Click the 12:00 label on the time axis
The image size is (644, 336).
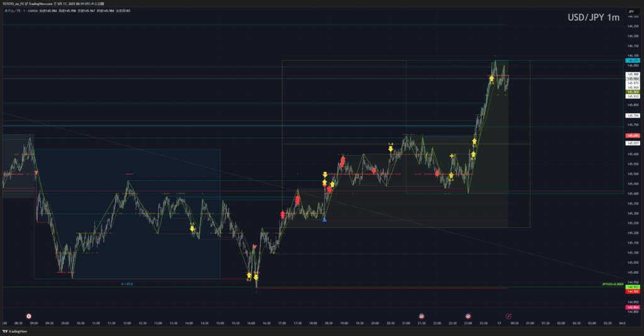[x=127, y=323]
